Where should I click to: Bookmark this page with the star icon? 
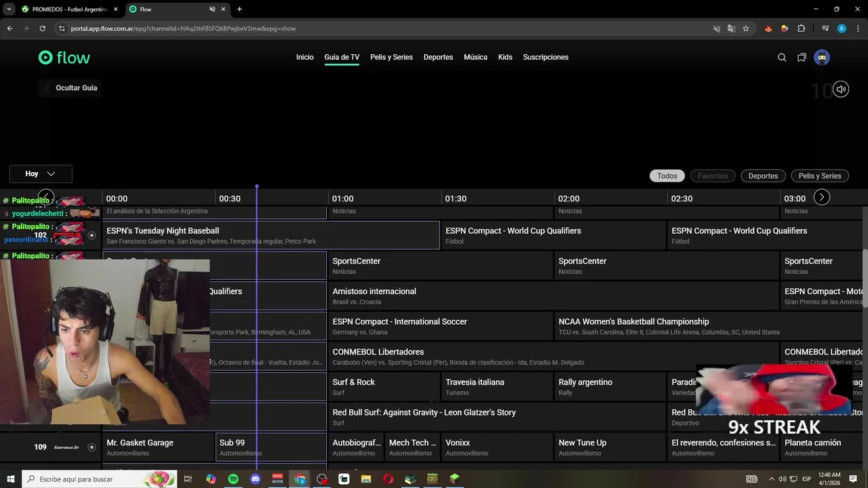746,28
